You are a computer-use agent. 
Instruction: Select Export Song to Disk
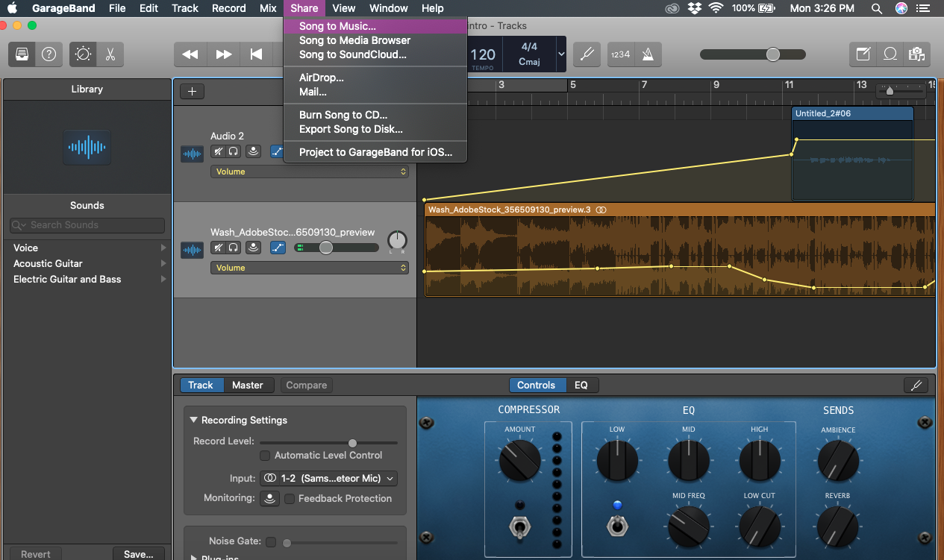[375, 129]
